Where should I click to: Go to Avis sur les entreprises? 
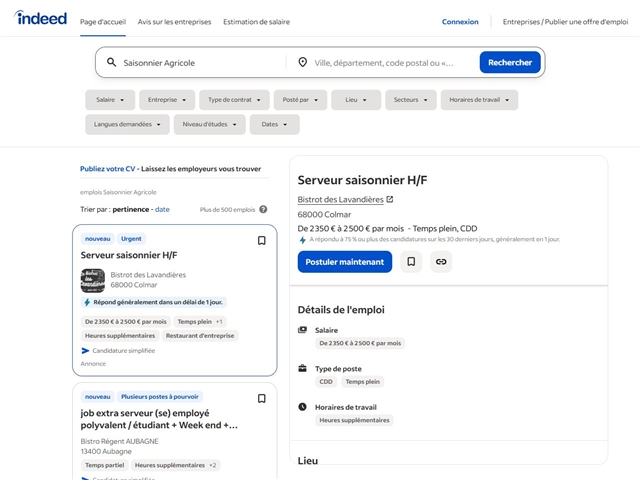click(173, 22)
